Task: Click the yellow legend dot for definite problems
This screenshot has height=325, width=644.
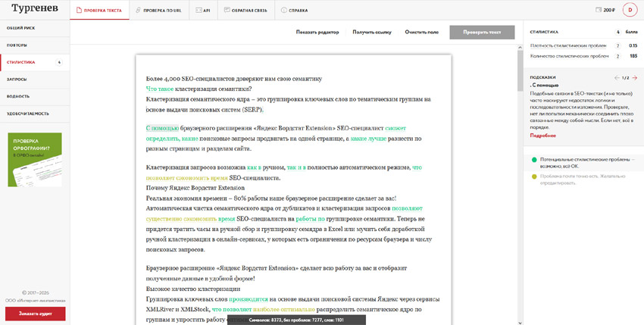Action: click(534, 177)
